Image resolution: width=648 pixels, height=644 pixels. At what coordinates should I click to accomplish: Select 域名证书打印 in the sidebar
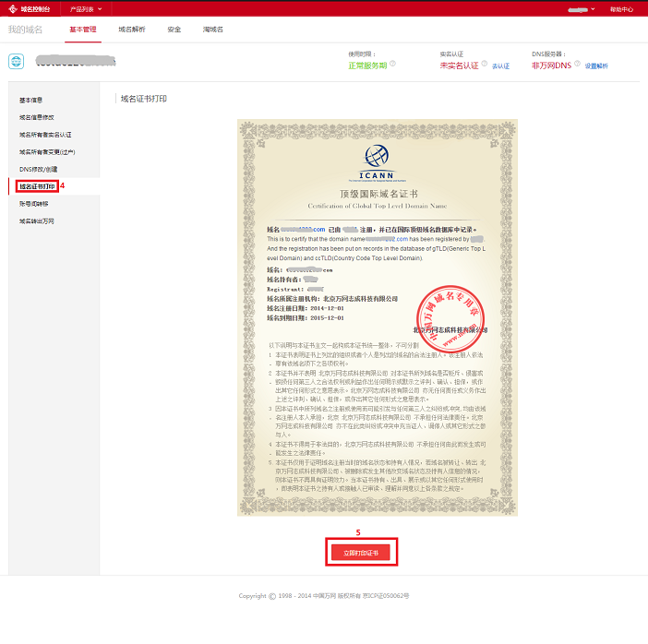point(37,186)
